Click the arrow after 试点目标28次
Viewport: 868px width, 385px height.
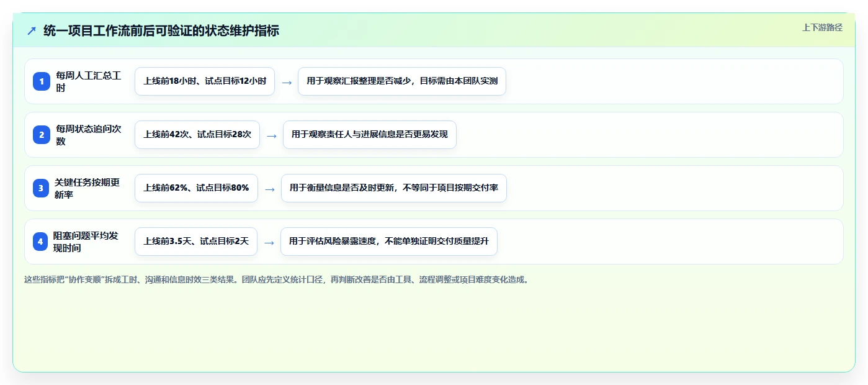point(272,135)
